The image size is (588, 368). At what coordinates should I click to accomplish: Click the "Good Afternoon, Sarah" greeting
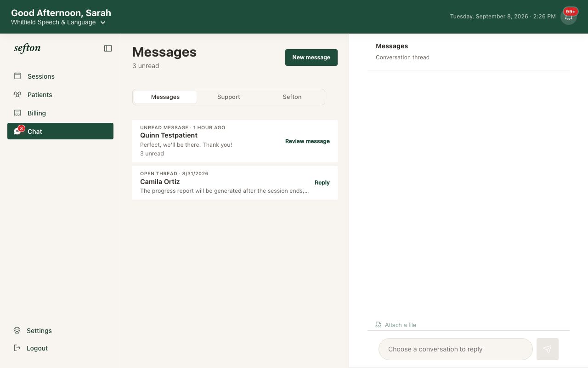click(61, 13)
